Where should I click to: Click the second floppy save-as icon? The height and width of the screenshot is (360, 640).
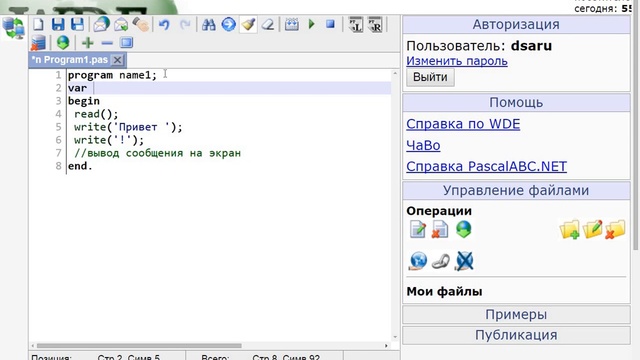point(78,24)
